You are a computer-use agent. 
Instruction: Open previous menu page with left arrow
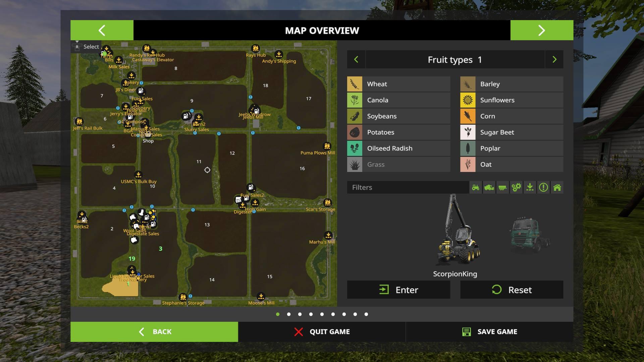[x=102, y=30]
